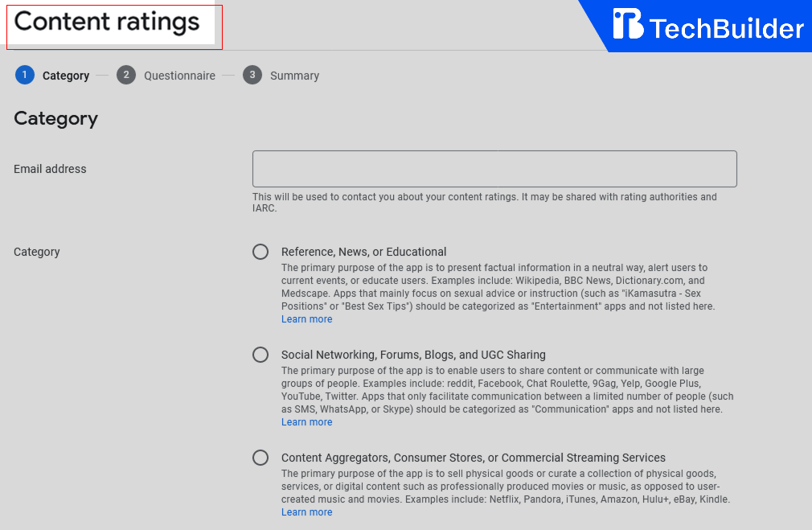Select Reference, News, or Educational radio button

click(x=260, y=252)
